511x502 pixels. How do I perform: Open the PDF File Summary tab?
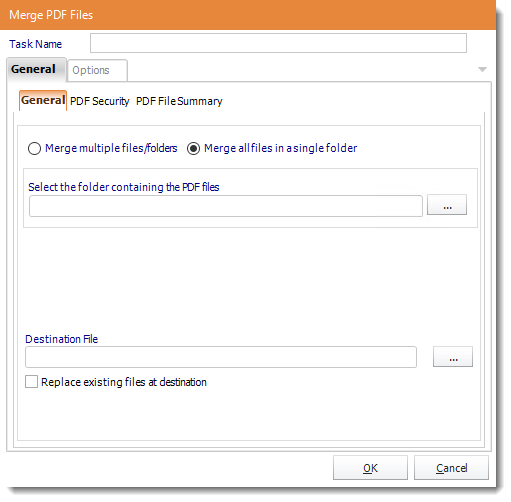point(179,101)
